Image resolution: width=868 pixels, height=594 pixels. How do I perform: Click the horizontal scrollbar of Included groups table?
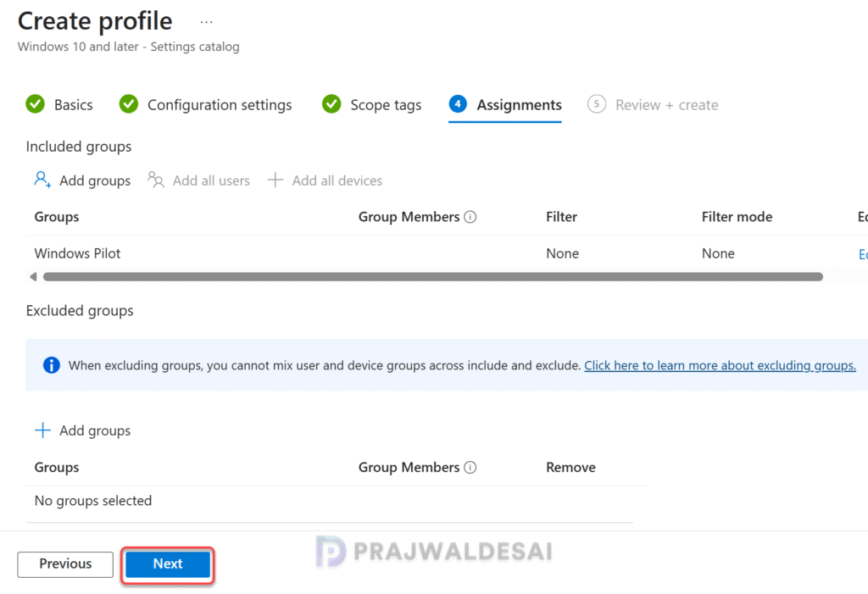pyautogui.click(x=433, y=277)
